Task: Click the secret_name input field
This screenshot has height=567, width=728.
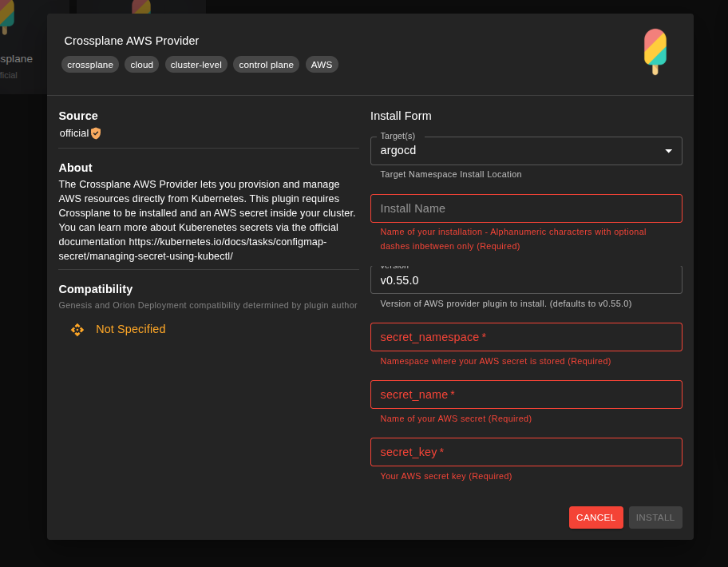Action: pos(526,394)
